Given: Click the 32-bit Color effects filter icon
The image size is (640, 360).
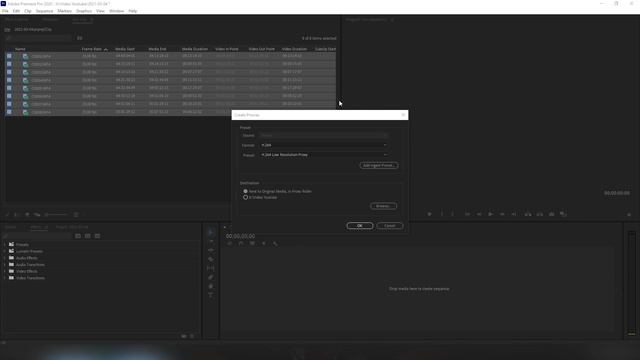Looking at the screenshot, I should [x=87, y=236].
